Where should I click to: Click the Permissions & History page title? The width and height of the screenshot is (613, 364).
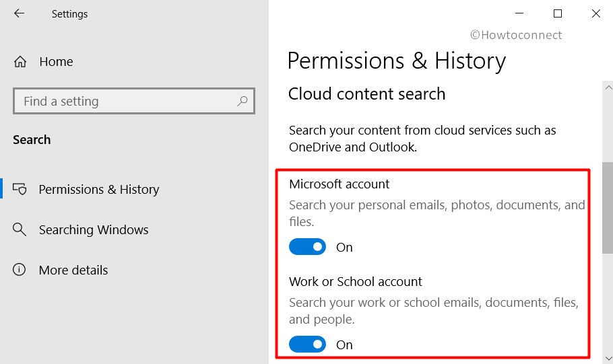pos(396,61)
